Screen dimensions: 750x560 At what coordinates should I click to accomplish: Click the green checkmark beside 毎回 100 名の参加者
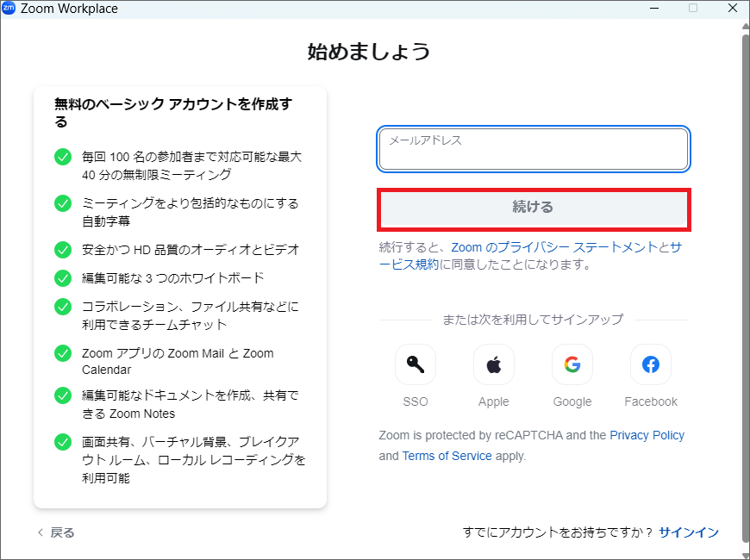[x=63, y=157]
